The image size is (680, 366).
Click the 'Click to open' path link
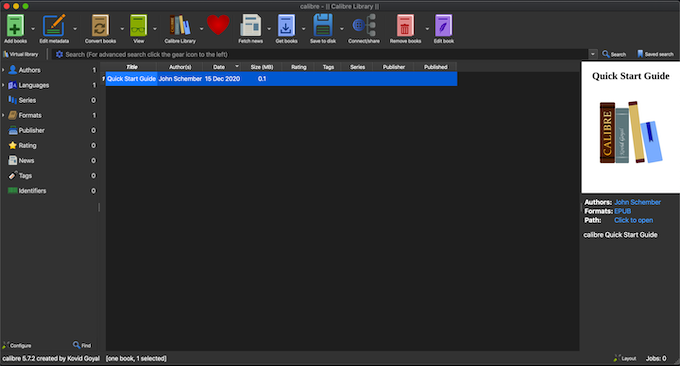tap(633, 220)
